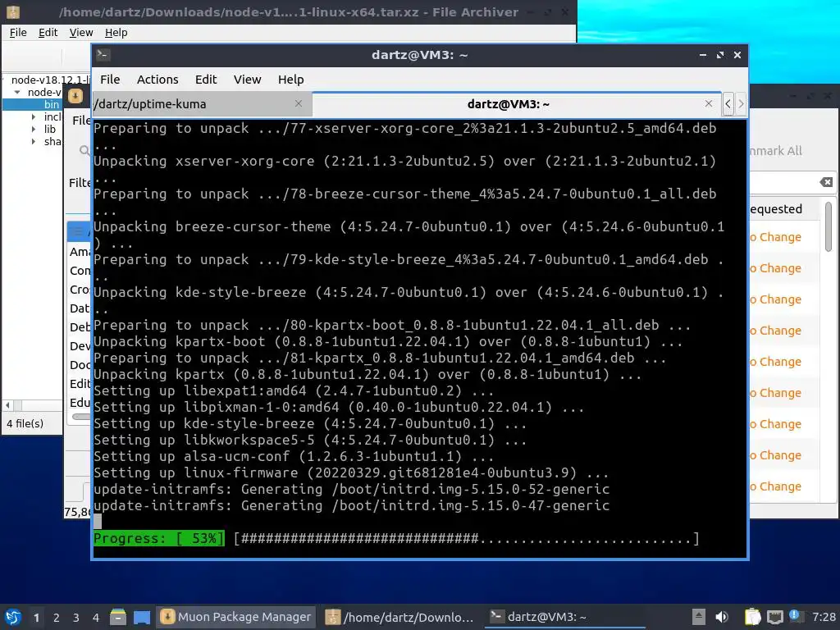840x630 pixels.
Task: Open the terminal Help menu
Action: 291,80
